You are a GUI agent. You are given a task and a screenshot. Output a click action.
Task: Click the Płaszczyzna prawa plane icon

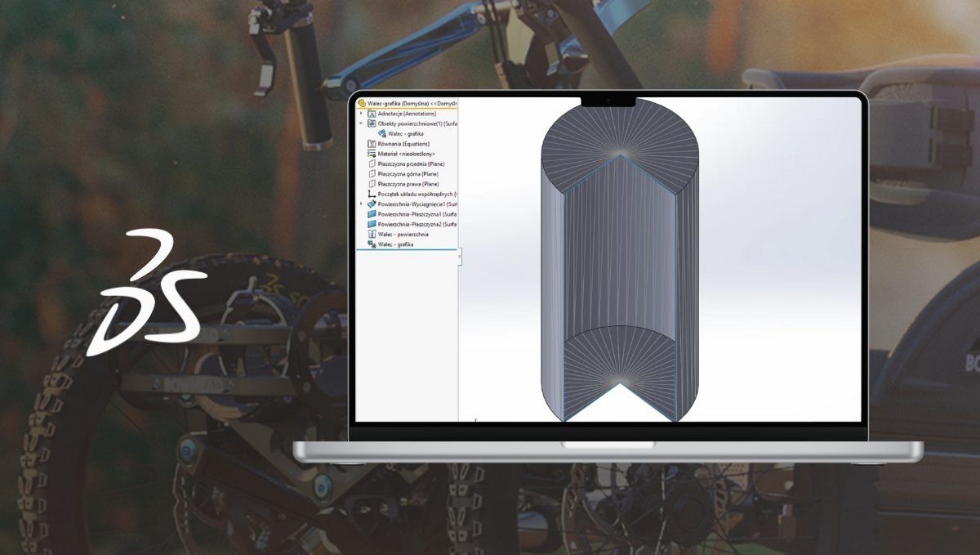pyautogui.click(x=372, y=184)
